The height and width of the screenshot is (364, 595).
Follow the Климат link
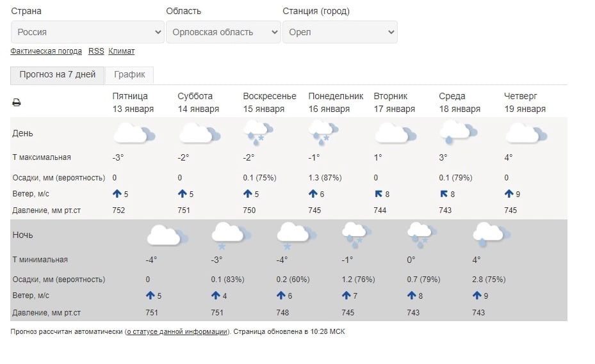click(x=122, y=51)
